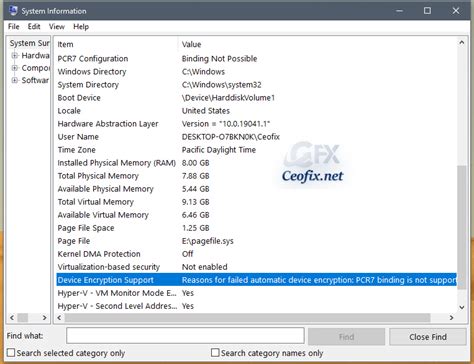The height and width of the screenshot is (364, 474).
Task: Click details pane scroll right arrow
Action: pyautogui.click(x=451, y=318)
